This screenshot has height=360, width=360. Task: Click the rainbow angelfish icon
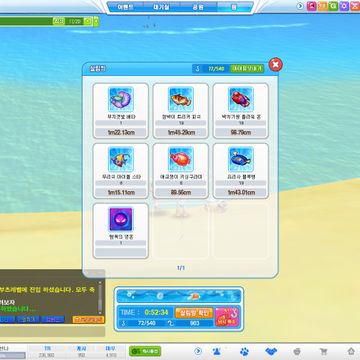pos(121,159)
